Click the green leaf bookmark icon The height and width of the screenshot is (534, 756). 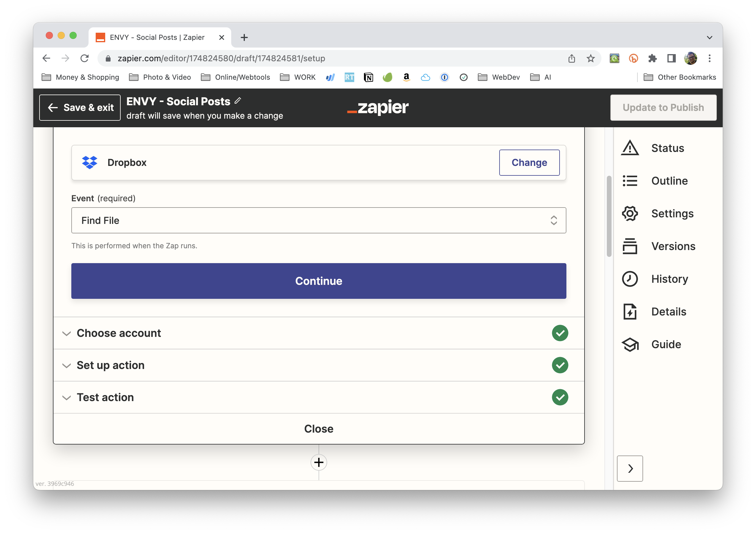(388, 77)
